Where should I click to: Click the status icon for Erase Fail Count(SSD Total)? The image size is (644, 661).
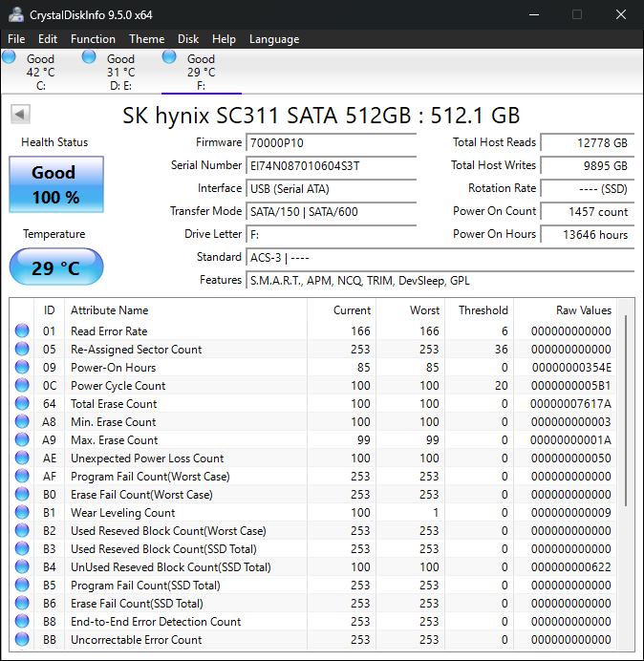(x=22, y=603)
